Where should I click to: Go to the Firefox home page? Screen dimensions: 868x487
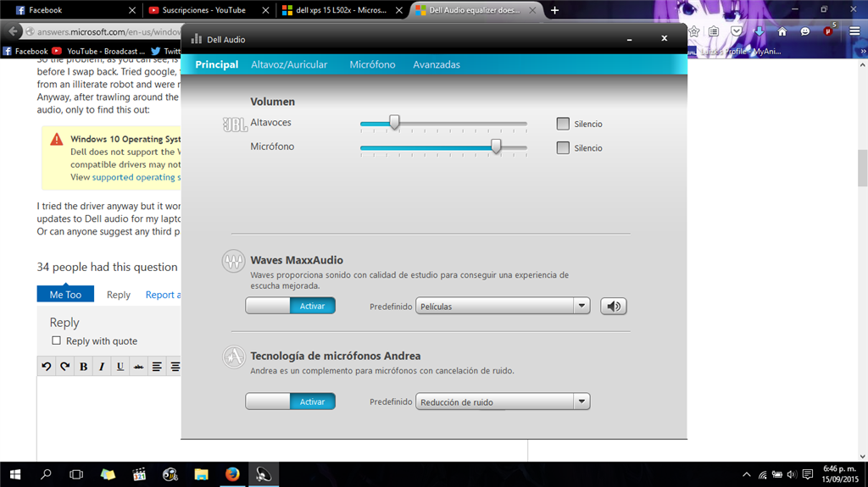[782, 31]
